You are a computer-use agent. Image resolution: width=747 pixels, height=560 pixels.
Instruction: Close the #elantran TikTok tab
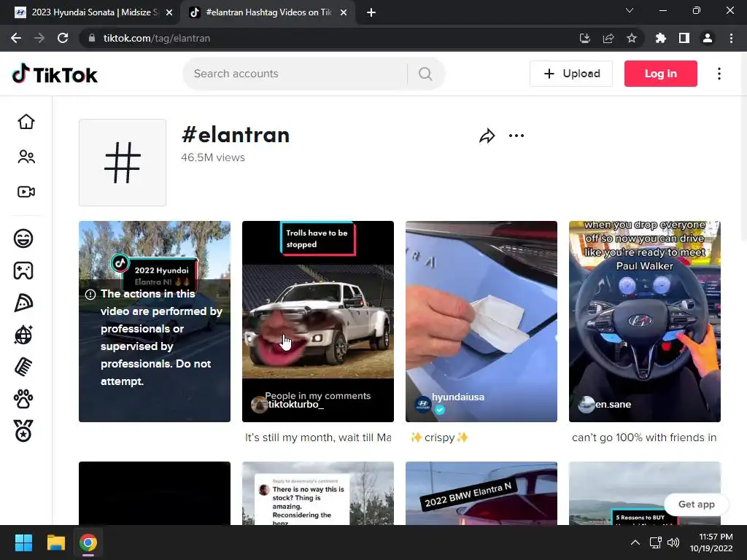point(344,13)
